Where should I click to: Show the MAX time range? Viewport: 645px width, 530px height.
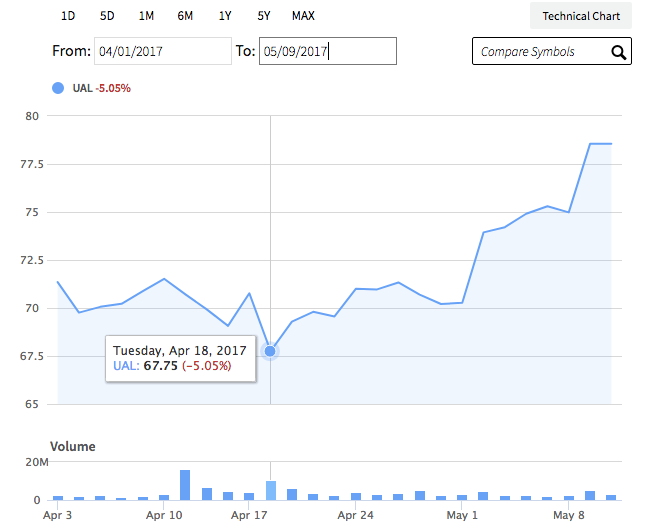[x=303, y=16]
